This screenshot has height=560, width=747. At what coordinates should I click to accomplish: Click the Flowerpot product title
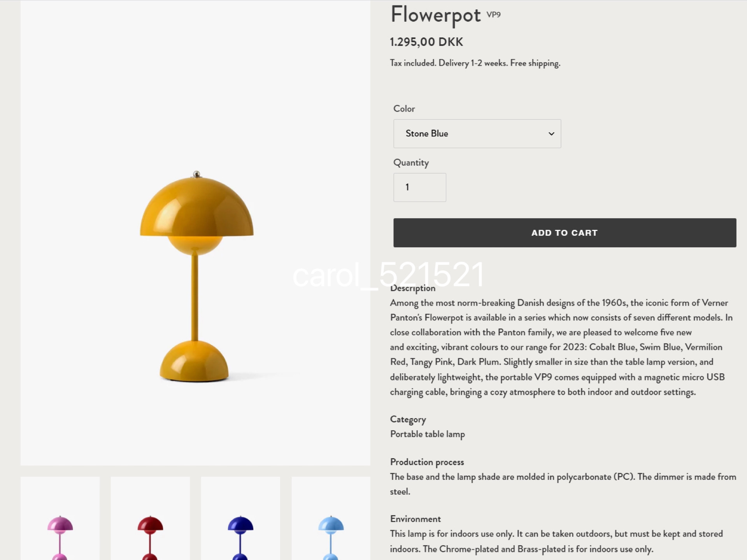pos(435,16)
